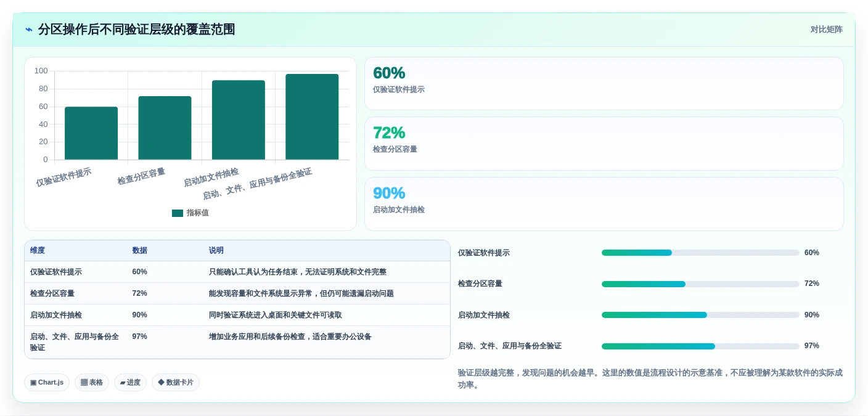Click description 只能确认工具认为任务结束 in table
The height and width of the screenshot is (416, 868).
pyautogui.click(x=297, y=272)
